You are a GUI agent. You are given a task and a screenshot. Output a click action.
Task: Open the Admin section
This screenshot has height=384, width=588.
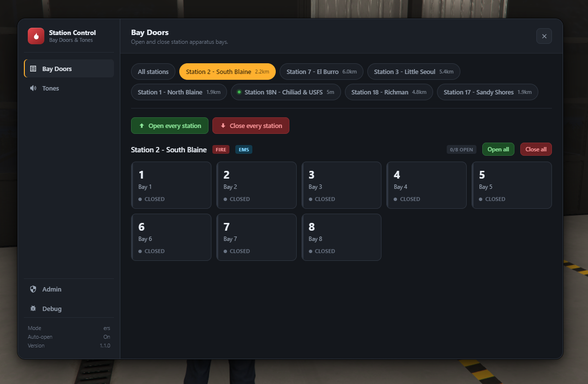(x=69, y=289)
